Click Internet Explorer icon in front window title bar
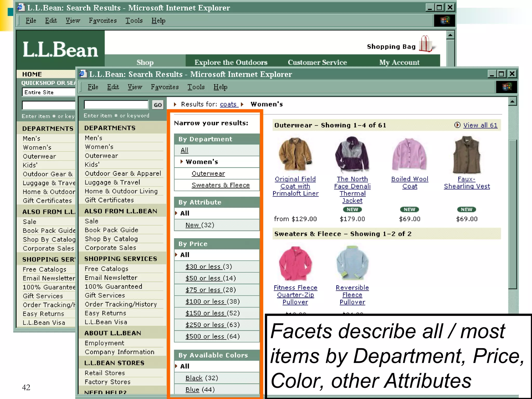 point(83,74)
